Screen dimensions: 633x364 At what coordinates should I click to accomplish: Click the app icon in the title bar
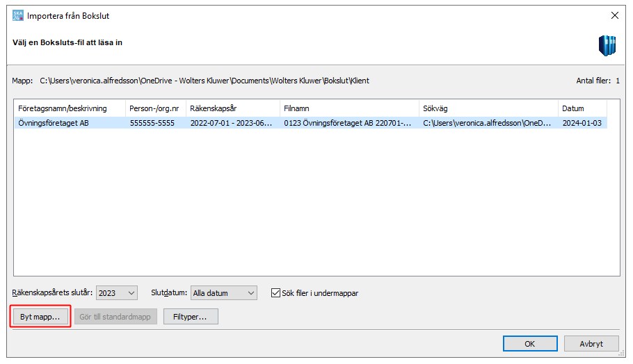point(18,16)
